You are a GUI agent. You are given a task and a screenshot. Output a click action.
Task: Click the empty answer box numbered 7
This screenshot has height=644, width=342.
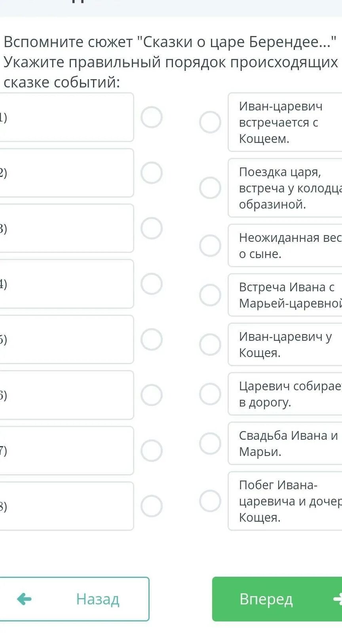(66, 450)
